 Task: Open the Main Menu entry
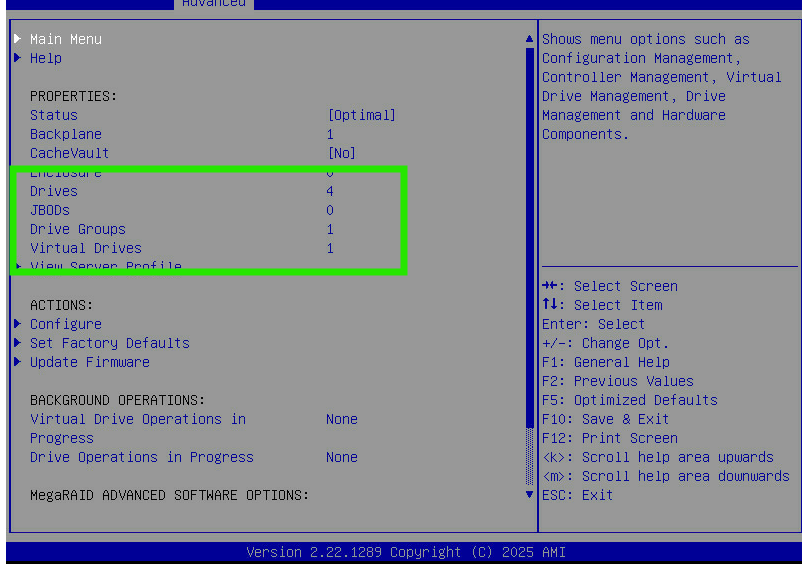coord(65,39)
